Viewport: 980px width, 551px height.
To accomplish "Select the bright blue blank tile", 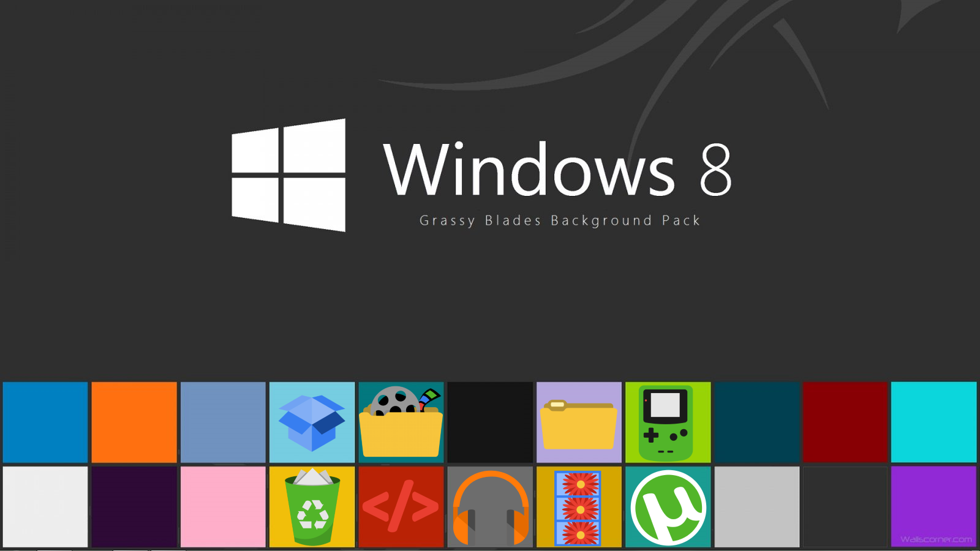I will [45, 422].
